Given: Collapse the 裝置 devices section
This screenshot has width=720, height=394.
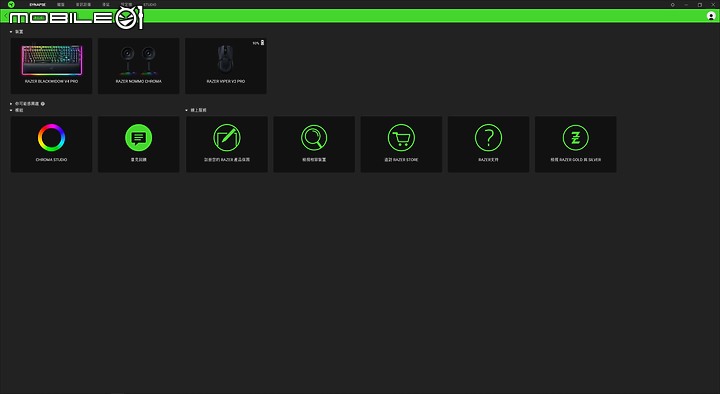Looking at the screenshot, I should click(11, 32).
